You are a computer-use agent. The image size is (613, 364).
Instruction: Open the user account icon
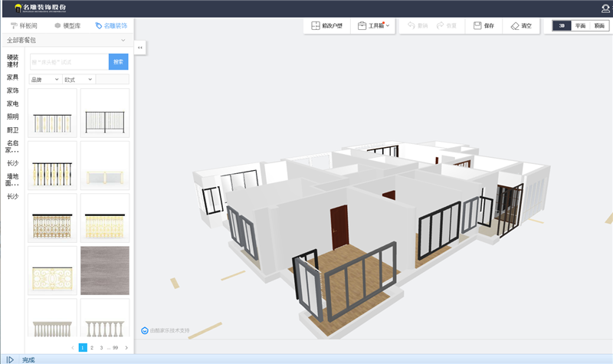click(605, 8)
